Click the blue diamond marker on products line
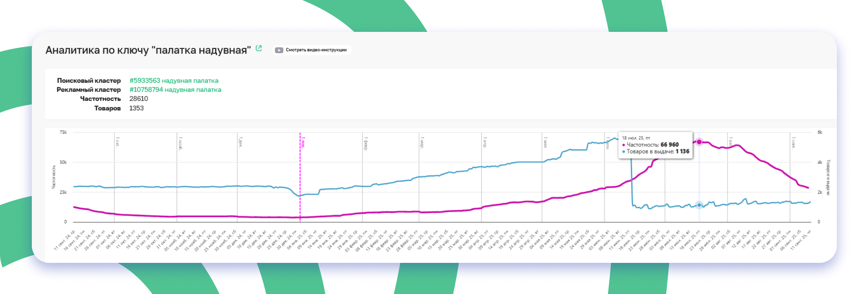 pyautogui.click(x=699, y=205)
